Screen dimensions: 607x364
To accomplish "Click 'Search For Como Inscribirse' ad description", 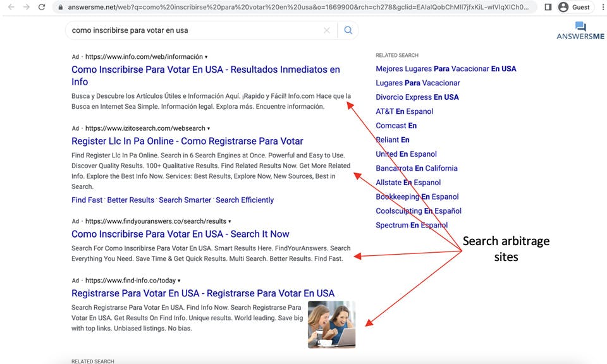I will [x=211, y=253].
